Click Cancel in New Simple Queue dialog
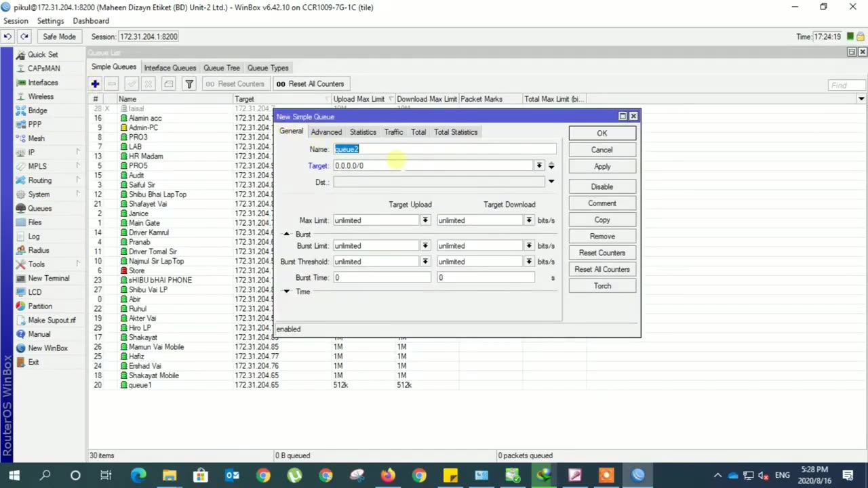The image size is (868, 488). pos(602,150)
